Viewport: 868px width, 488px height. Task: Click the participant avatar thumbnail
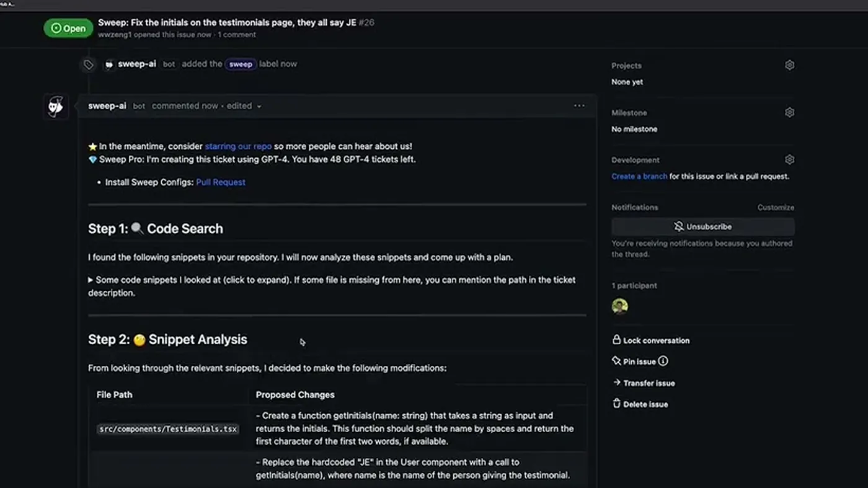point(620,306)
